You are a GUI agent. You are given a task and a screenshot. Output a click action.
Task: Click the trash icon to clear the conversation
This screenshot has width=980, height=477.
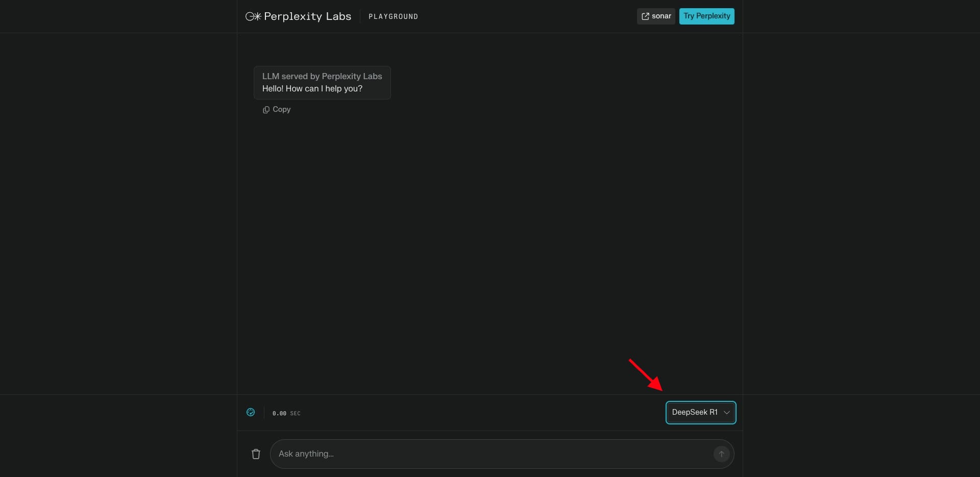[256, 454]
